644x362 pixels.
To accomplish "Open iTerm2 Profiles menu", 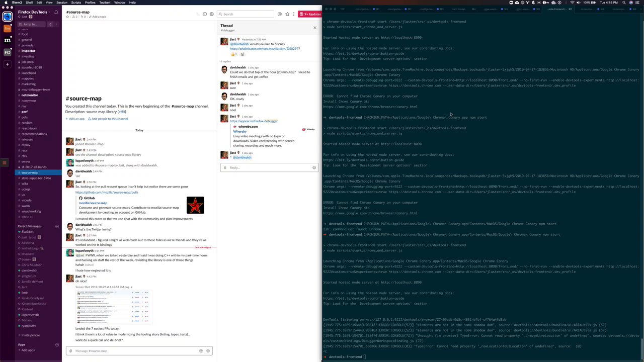I will 90,3.
